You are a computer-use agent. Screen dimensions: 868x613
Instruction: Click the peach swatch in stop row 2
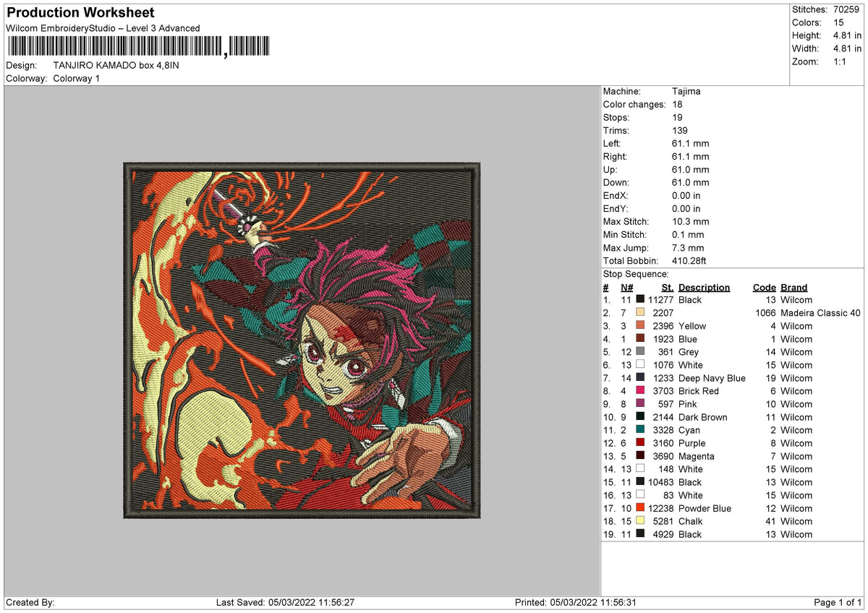[x=640, y=313]
